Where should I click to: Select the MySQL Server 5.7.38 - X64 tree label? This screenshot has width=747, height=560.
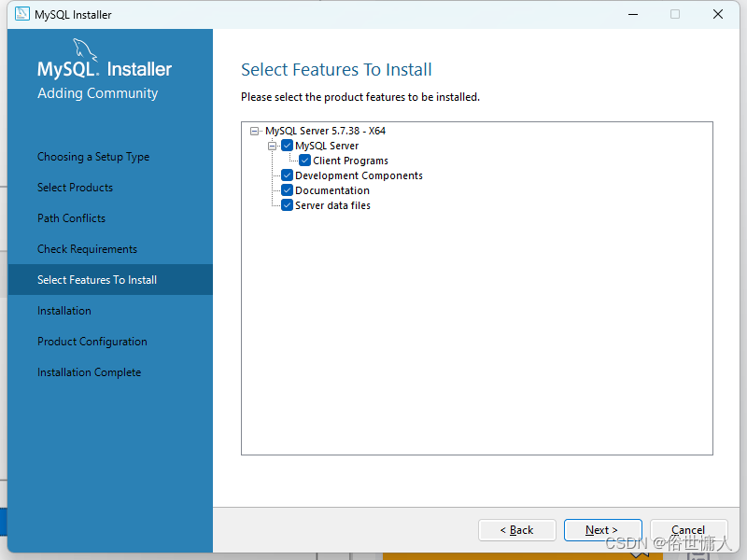pos(325,131)
